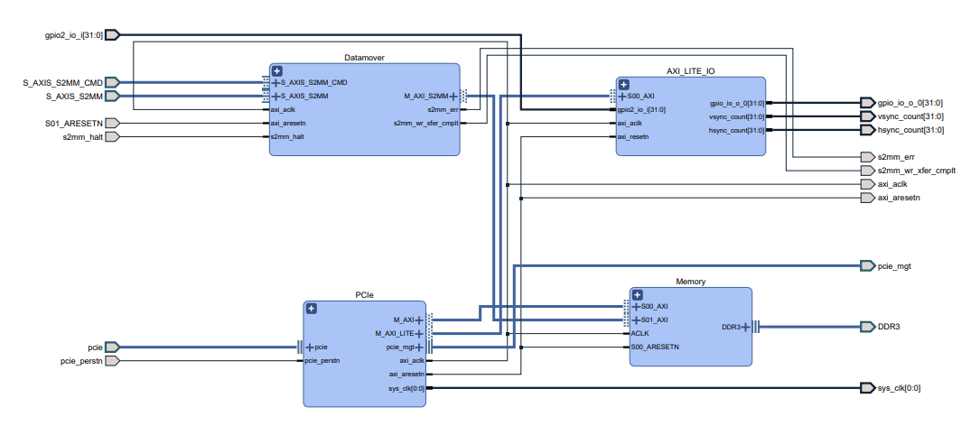Select the pcie_perstn external input port icon
Image resolution: width=980 pixels, height=426 pixels.
[x=112, y=361]
